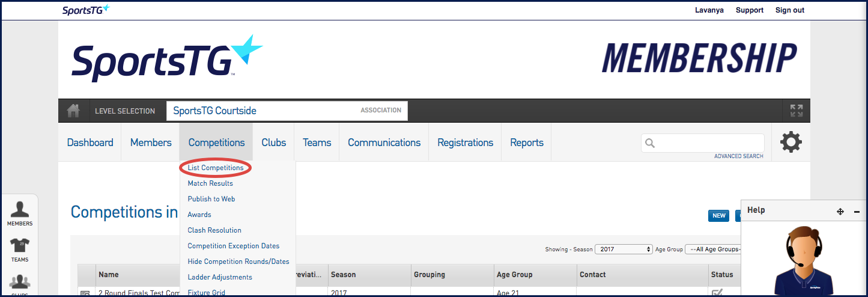
Task: Click the 2017 season cell in first row
Action: coord(339,293)
